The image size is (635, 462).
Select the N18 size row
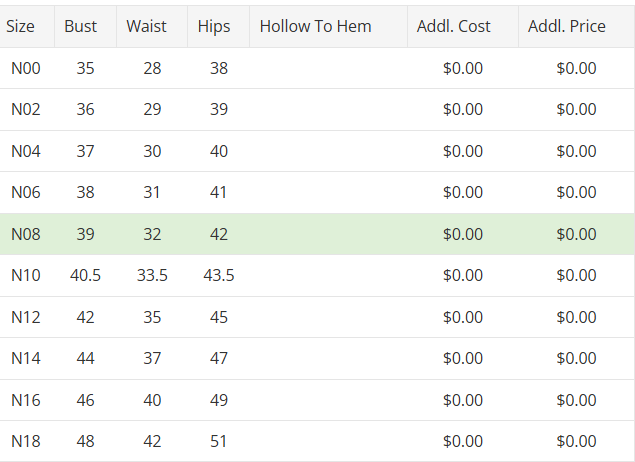(26, 441)
